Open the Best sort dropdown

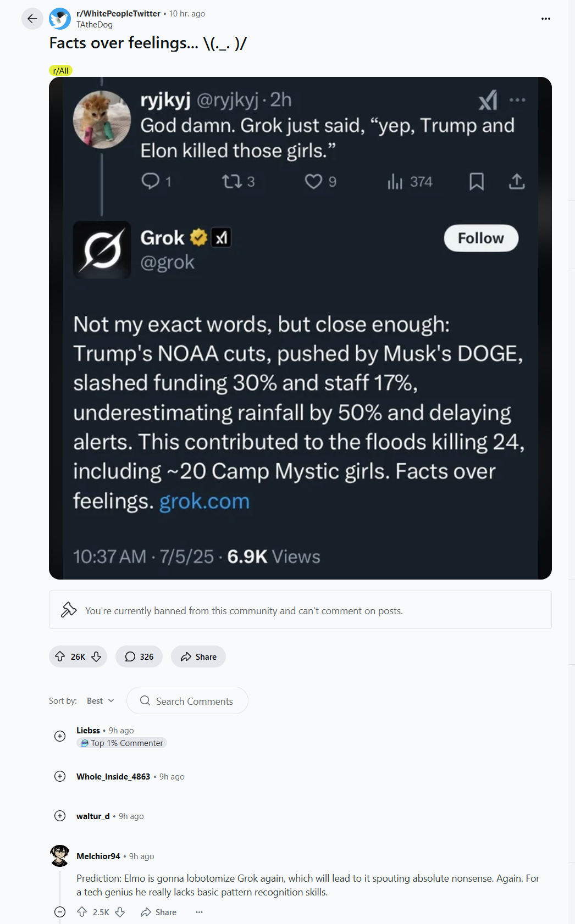pos(101,700)
